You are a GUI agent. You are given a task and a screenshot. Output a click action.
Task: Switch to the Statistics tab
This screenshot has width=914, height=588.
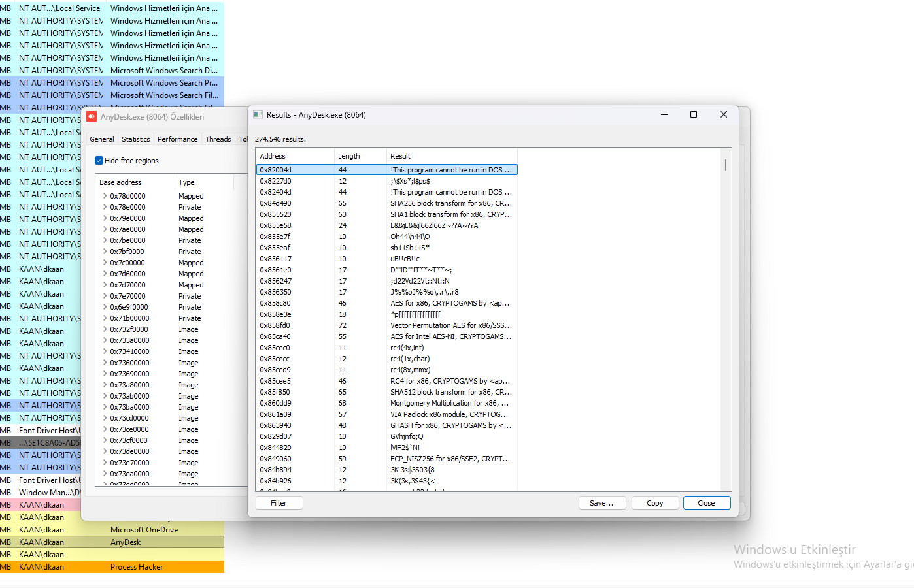click(x=136, y=139)
